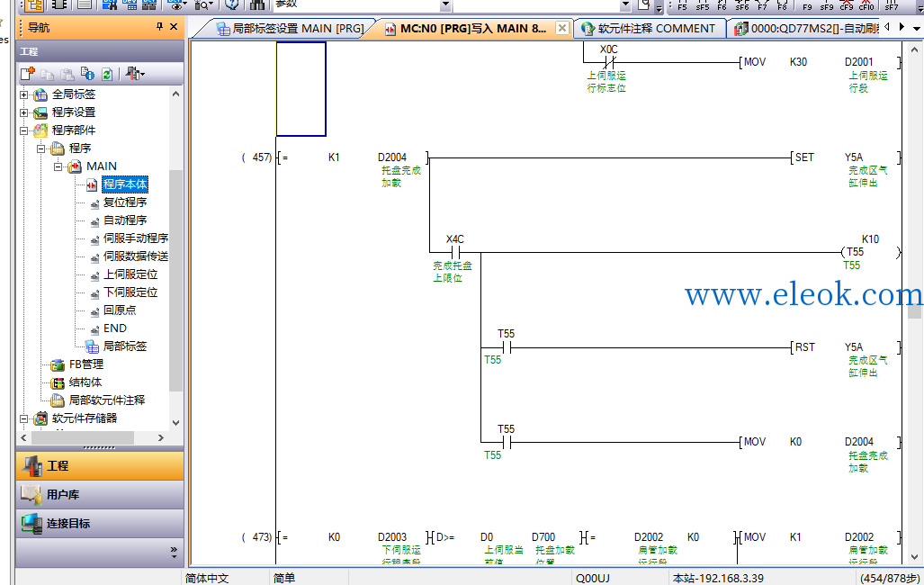The width and height of the screenshot is (924, 585).
Task: Switch to the 软元件注释 COMMENT tab
Action: [648, 28]
